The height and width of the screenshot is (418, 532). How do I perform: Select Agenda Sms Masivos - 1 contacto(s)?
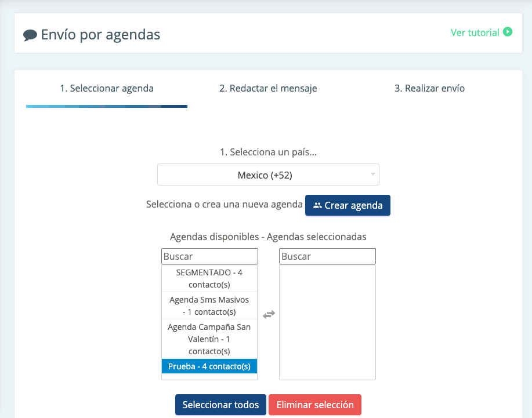pos(209,306)
